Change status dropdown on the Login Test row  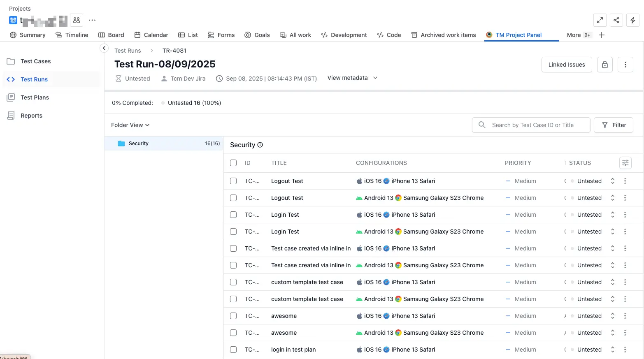pos(613,214)
